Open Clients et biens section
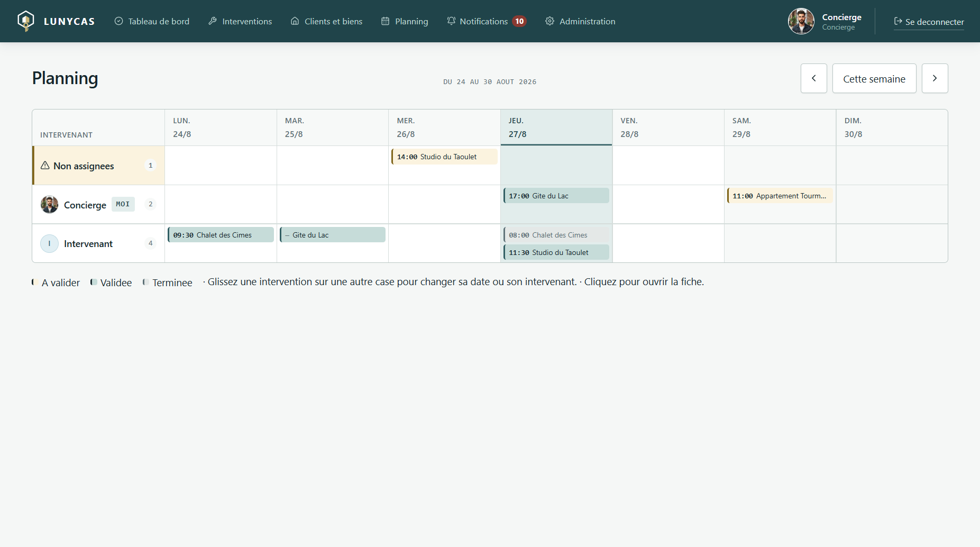Screen dimensions: 980x547 tap(326, 21)
